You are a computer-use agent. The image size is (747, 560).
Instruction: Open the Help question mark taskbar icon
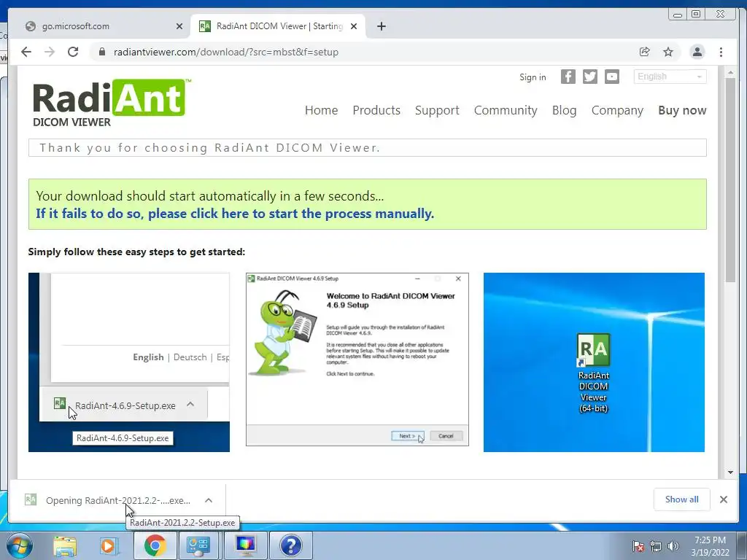(290, 545)
